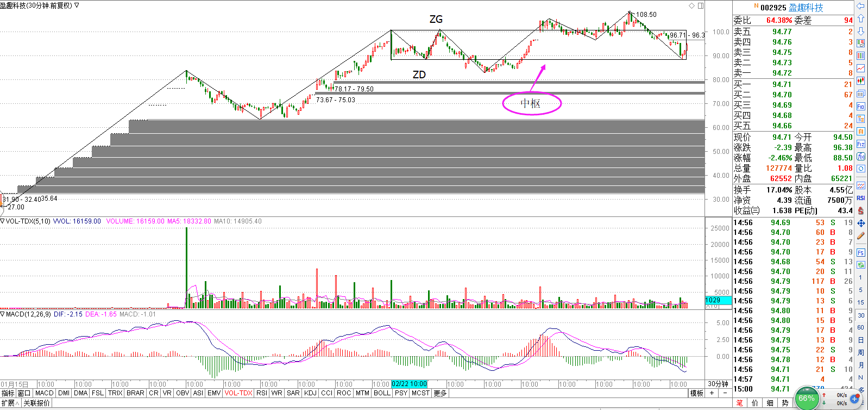
Task: Click the 30分钟 period label below chart
Action: (x=718, y=384)
